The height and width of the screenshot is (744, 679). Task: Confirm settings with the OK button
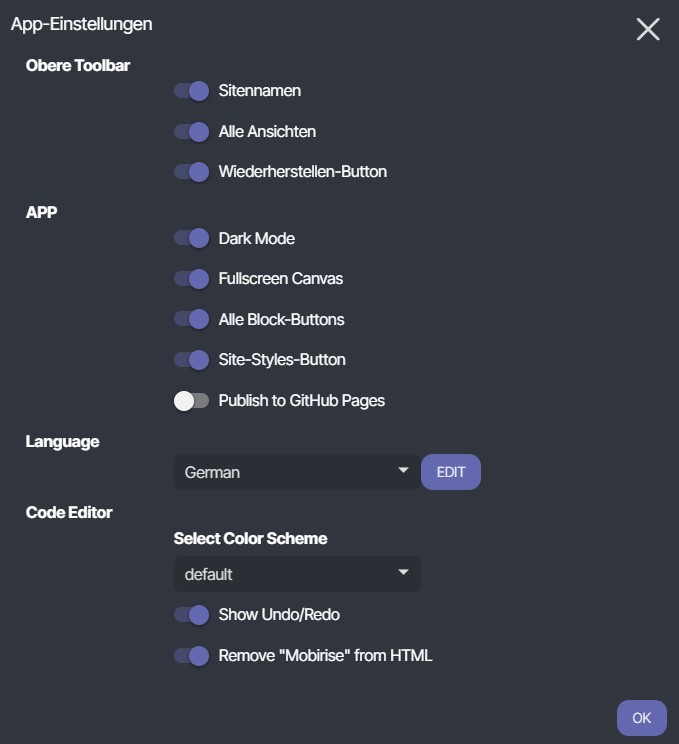tap(641, 718)
